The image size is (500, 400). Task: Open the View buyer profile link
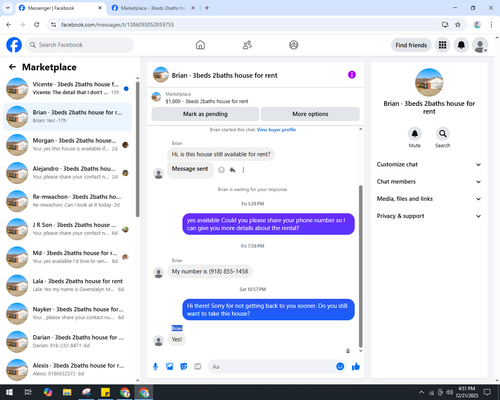click(x=276, y=130)
